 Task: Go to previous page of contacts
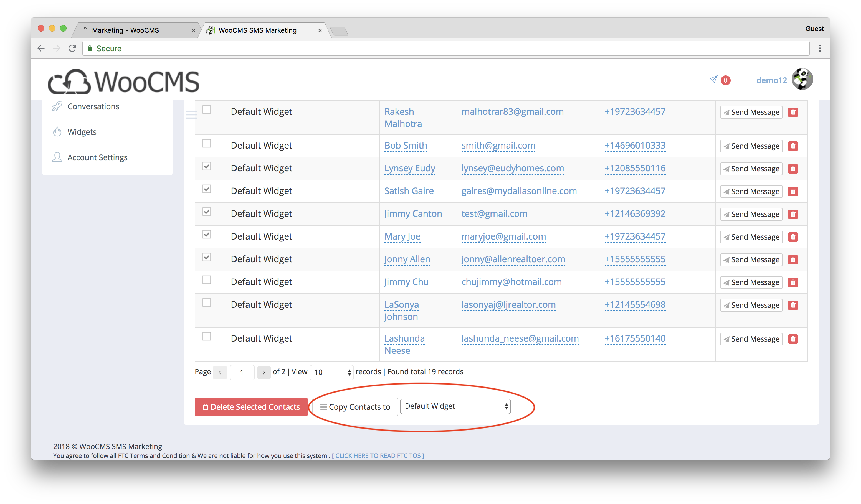tap(220, 372)
